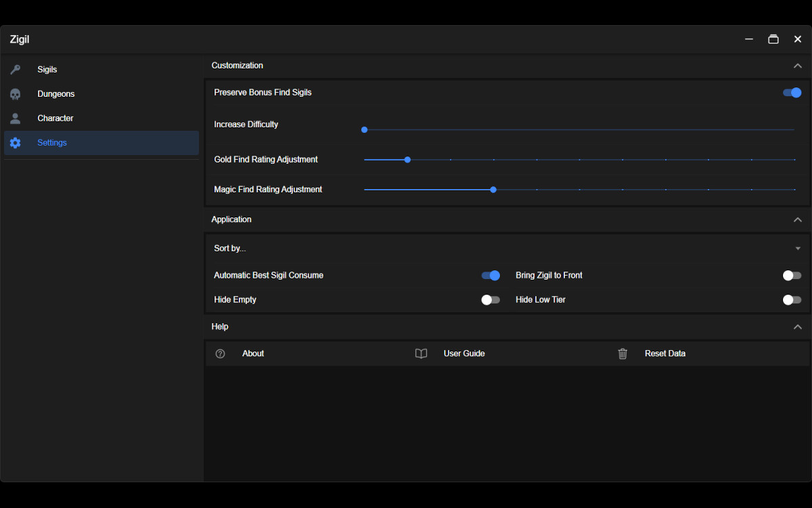The image size is (812, 508).
Task: Open the Dungeons page
Action: point(56,94)
